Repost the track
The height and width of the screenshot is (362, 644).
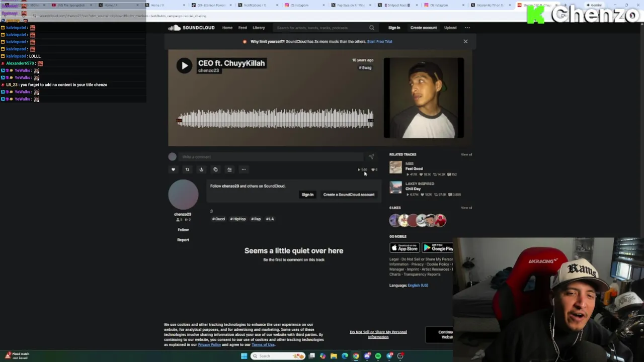point(187,169)
